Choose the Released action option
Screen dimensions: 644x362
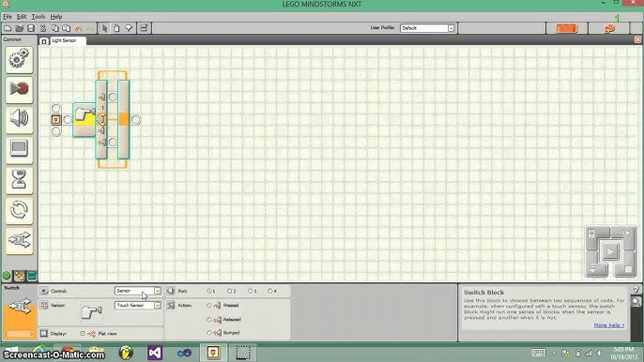click(209, 319)
